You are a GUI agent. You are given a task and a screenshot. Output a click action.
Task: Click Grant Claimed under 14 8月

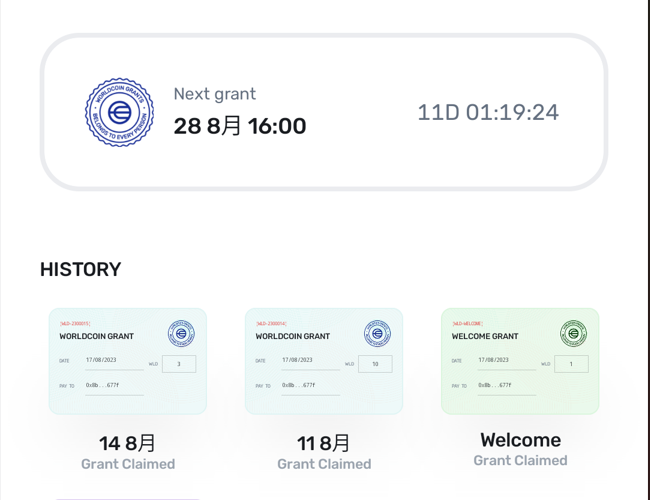pyautogui.click(x=128, y=464)
